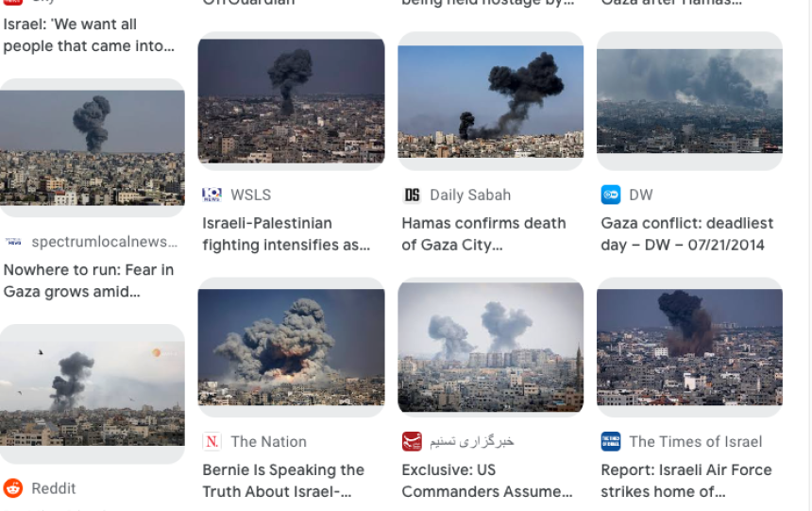
Task: Click The Times of Israel favicon
Action: 611,441
